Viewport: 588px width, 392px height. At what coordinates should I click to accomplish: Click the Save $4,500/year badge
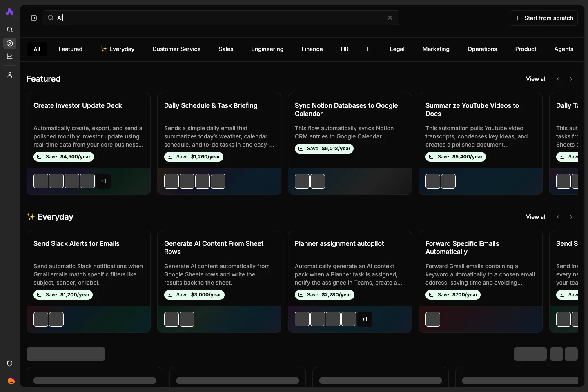pyautogui.click(x=64, y=157)
